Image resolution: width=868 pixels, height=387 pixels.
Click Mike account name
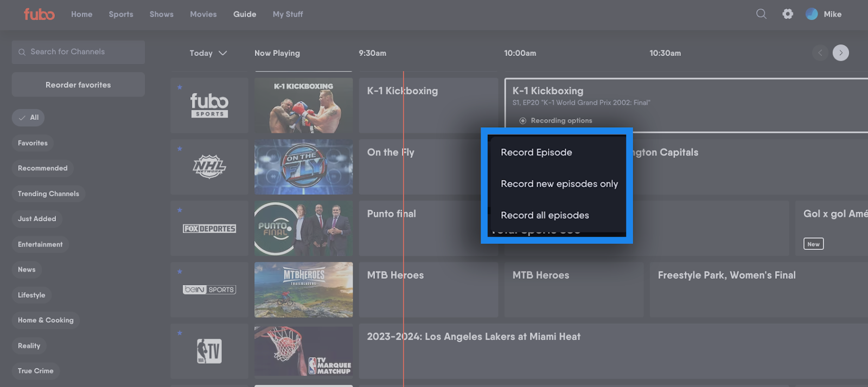[833, 14]
